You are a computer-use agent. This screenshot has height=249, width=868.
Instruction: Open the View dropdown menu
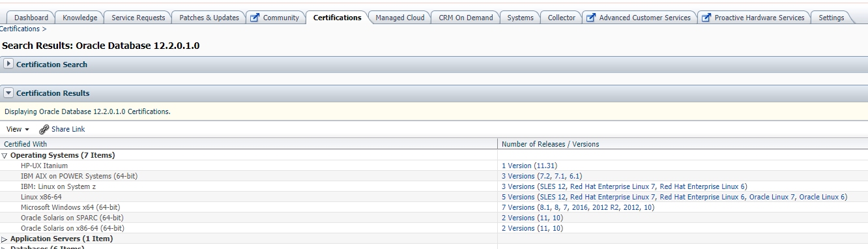pyautogui.click(x=18, y=129)
